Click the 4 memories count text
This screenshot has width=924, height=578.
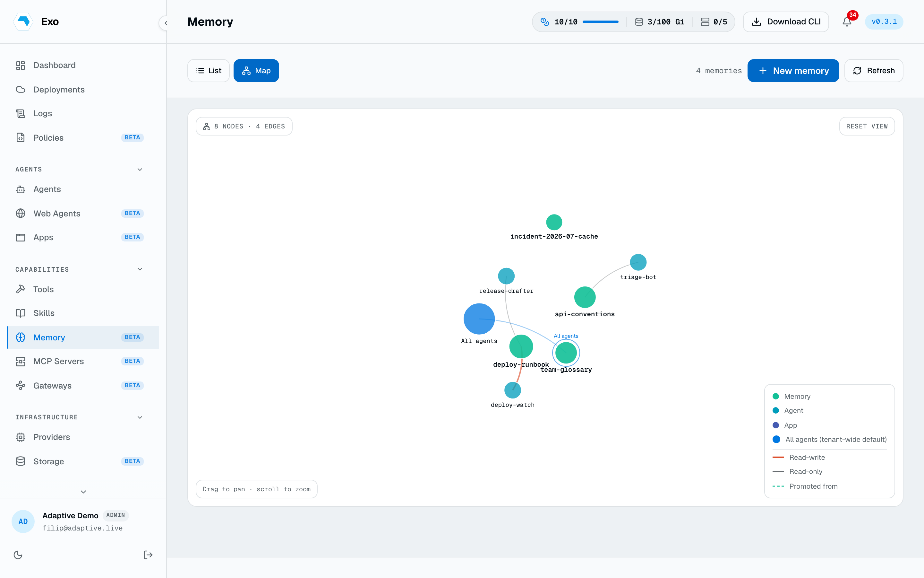tap(719, 71)
